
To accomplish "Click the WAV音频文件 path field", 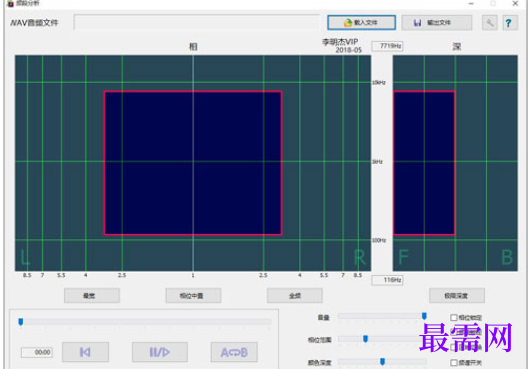I will point(196,23).
